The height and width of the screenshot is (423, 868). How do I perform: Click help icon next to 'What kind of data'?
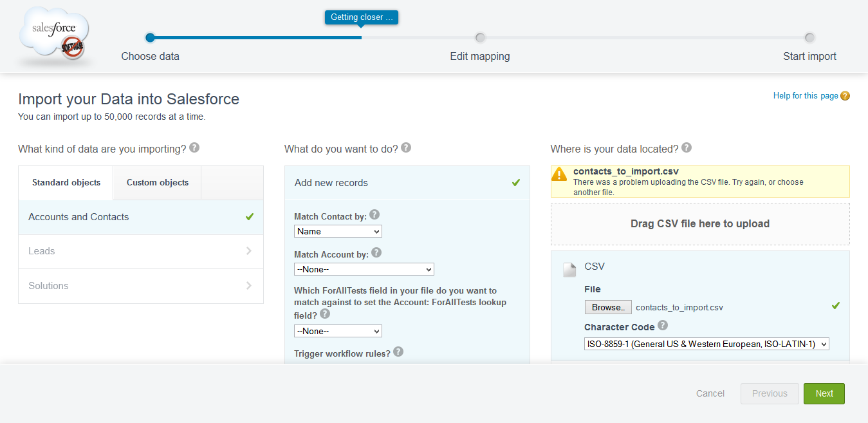(194, 148)
